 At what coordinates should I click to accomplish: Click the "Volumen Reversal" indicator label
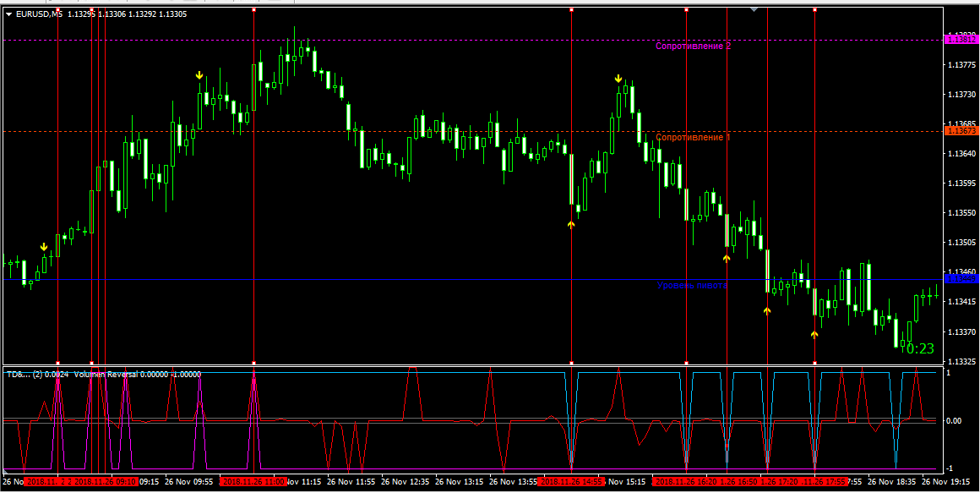[x=105, y=374]
